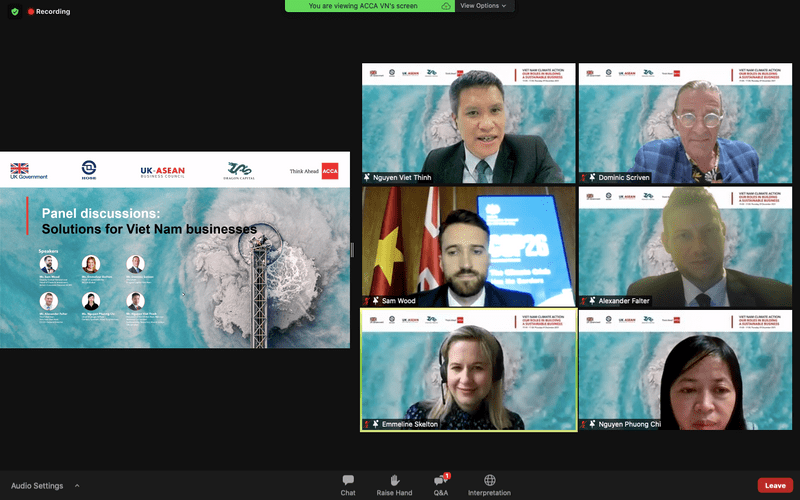Viewport: 800px width, 500px height.
Task: Open the Chat panel
Action: click(x=348, y=485)
